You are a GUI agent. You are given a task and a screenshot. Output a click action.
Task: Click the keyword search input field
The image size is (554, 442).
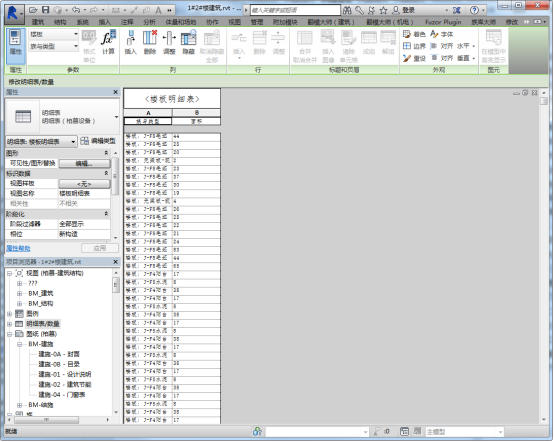pyautogui.click(x=295, y=10)
